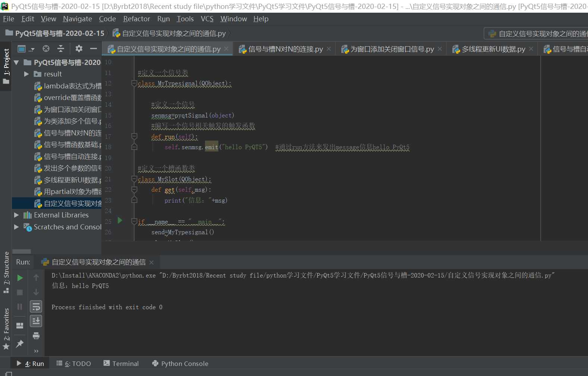Viewport: 588px width, 376px height.
Task: Open project panel settings gear
Action: pos(79,48)
